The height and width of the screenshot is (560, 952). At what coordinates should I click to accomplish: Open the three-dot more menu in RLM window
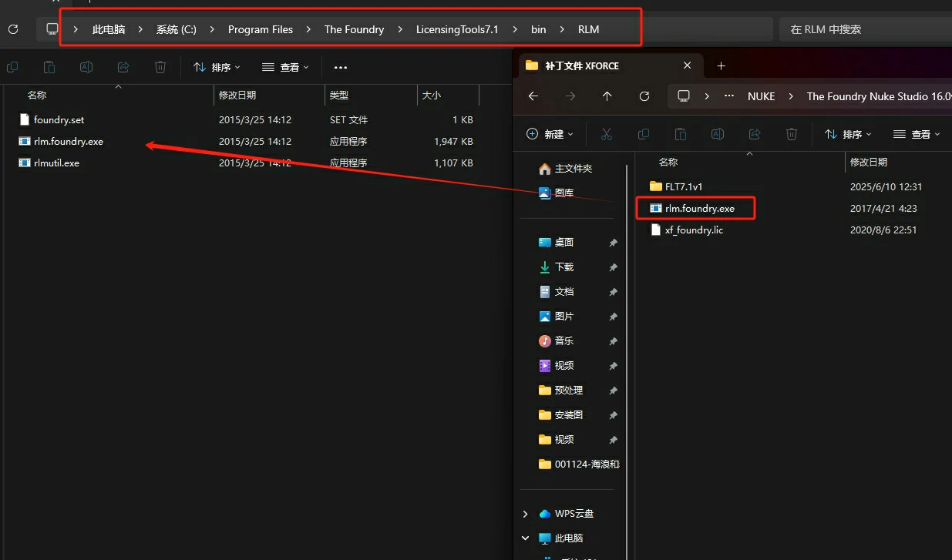point(341,67)
